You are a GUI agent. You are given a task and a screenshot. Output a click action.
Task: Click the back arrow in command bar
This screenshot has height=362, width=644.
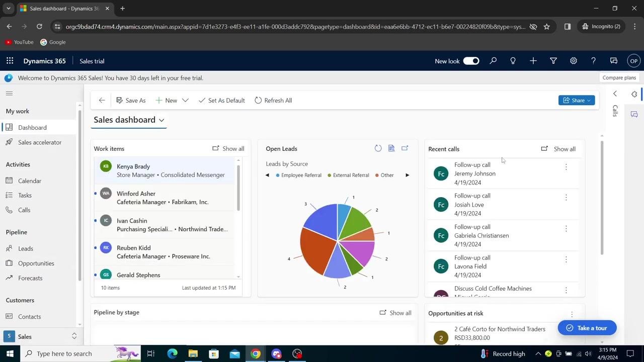102,101
